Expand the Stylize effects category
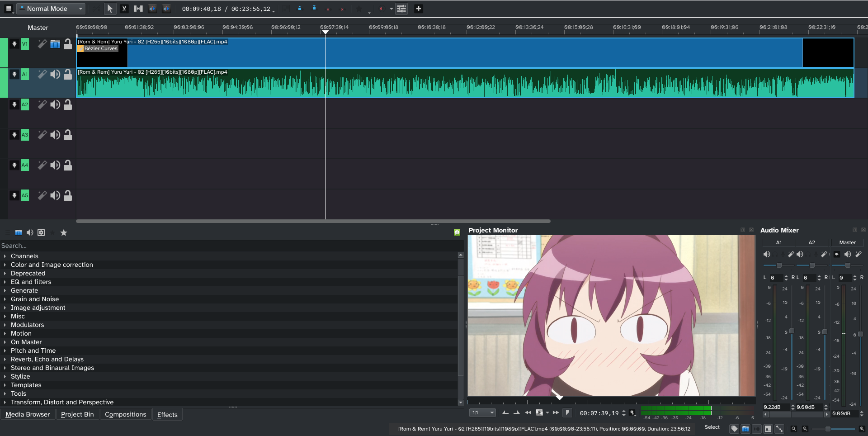Screen dimensions: 868x436 [5, 376]
